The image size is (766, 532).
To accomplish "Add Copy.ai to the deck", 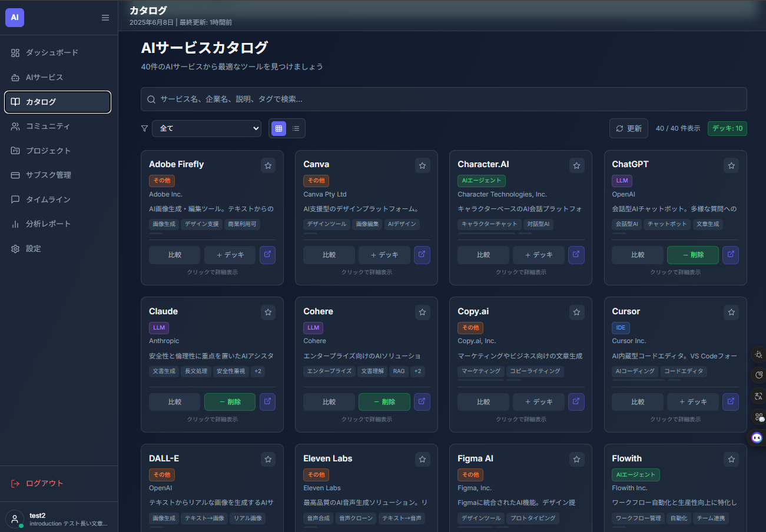I will click(x=538, y=402).
